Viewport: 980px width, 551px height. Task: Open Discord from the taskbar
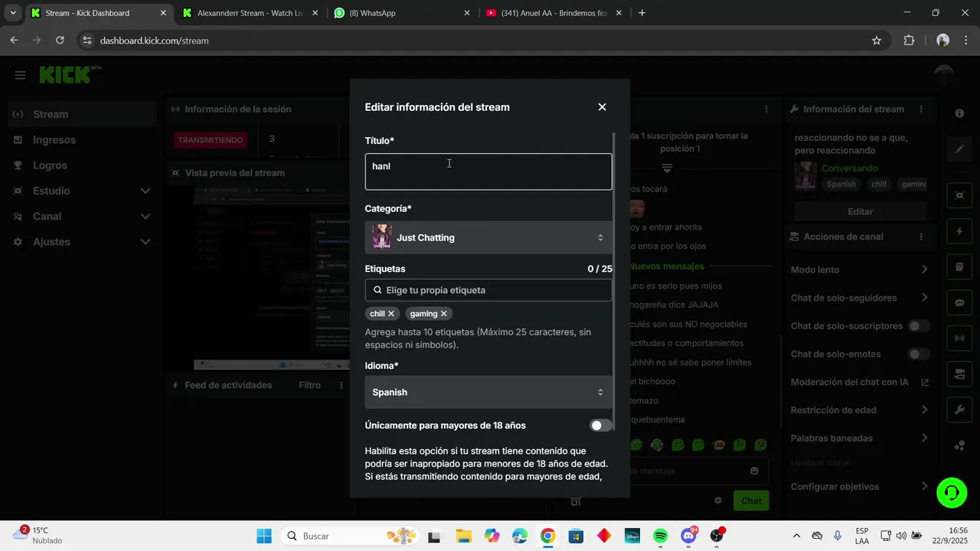tap(689, 536)
